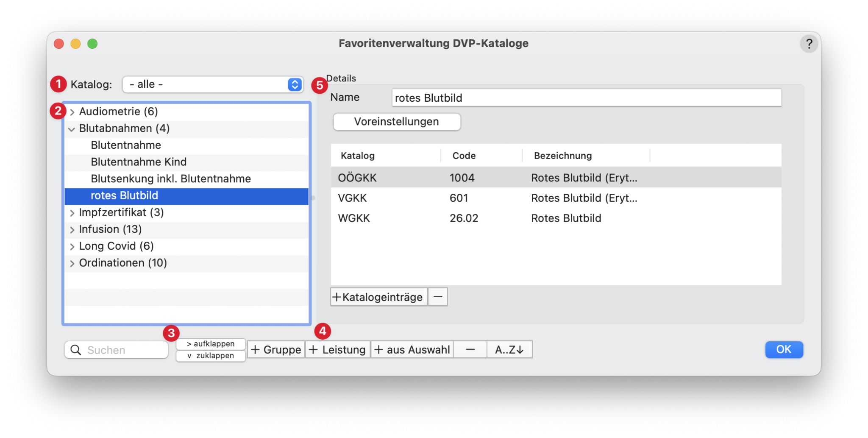Open Voreinstellungen
The image size is (868, 438).
[396, 122]
